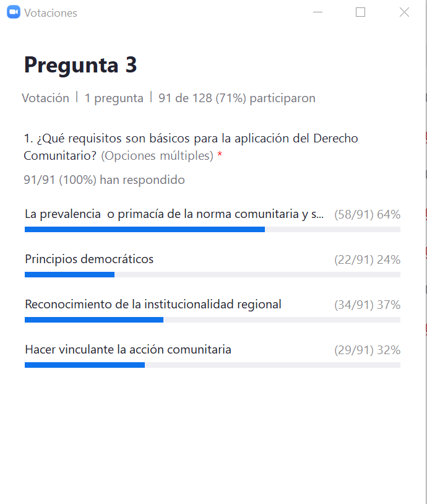The width and height of the screenshot is (427, 504).
Task: Click 'Reconocimiento de la institucionalidad regional' option
Action: tap(153, 305)
